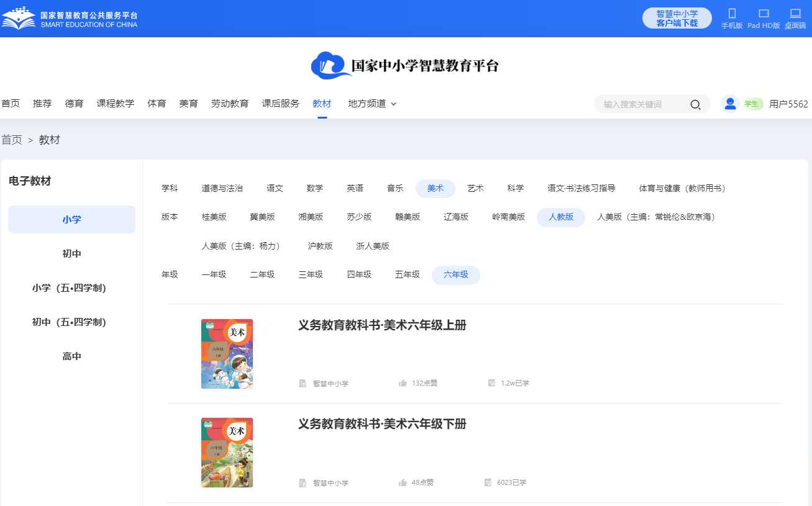Pick the 人教版 edition filter

561,217
